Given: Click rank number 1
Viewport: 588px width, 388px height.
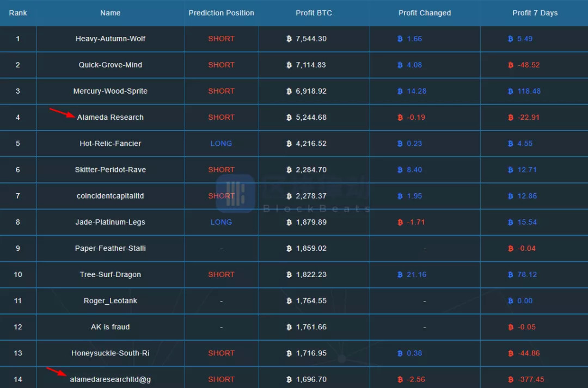Looking at the screenshot, I should click(17, 39).
